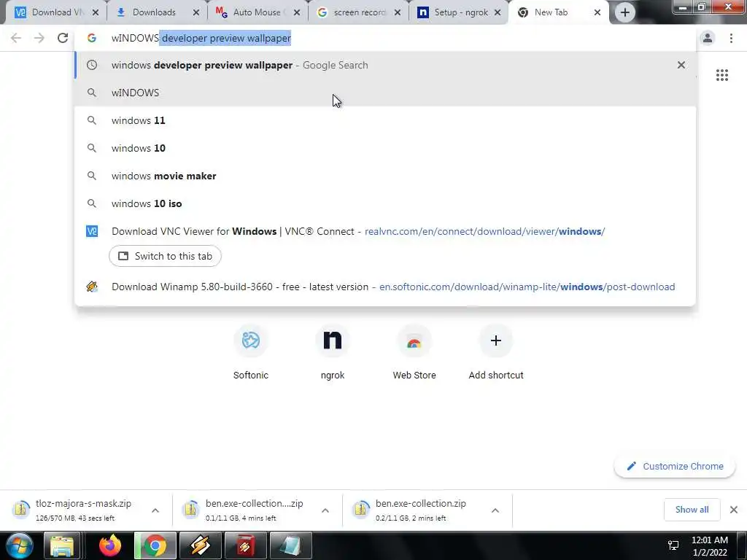Expand options for tloz-majora-s-mask.zip download
747x560 pixels.
[x=155, y=510]
